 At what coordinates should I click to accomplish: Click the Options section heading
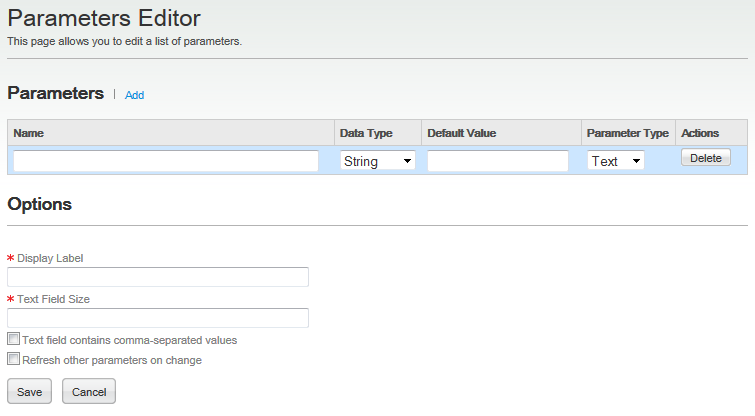[x=40, y=204]
